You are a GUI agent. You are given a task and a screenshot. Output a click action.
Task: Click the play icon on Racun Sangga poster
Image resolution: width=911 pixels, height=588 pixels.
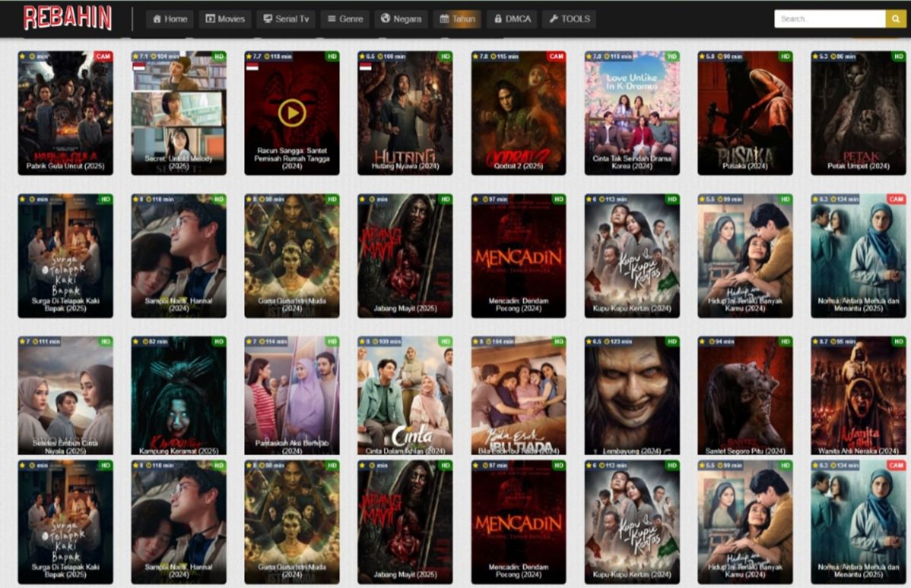292,113
